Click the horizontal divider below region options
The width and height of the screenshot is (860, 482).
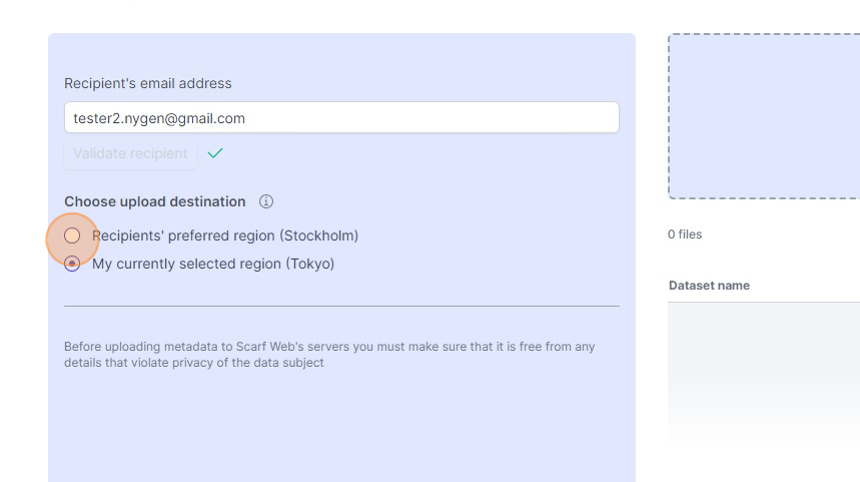[x=341, y=306]
